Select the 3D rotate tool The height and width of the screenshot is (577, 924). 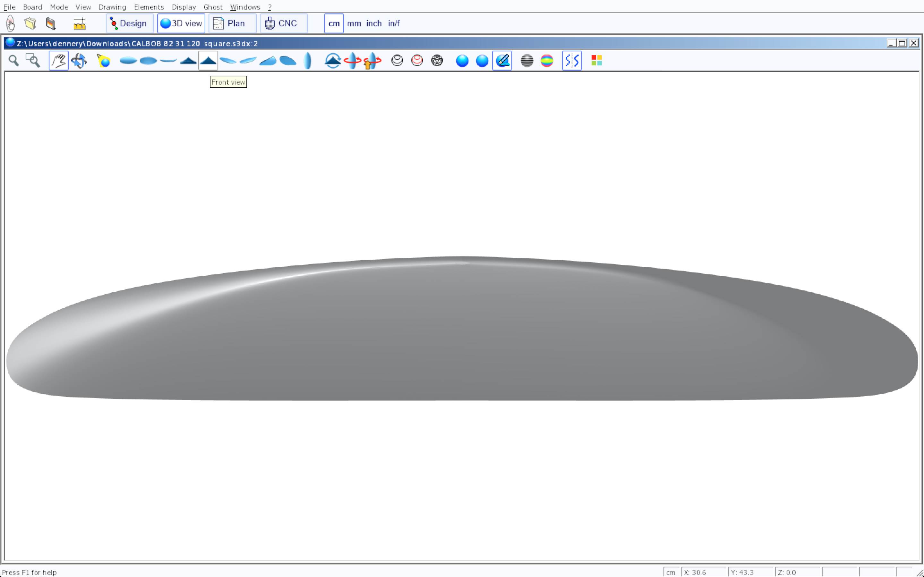[x=79, y=61]
